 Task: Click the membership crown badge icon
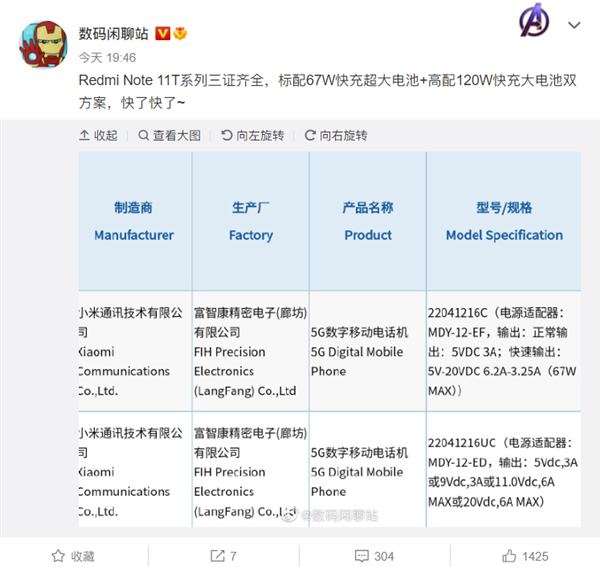coord(180,34)
